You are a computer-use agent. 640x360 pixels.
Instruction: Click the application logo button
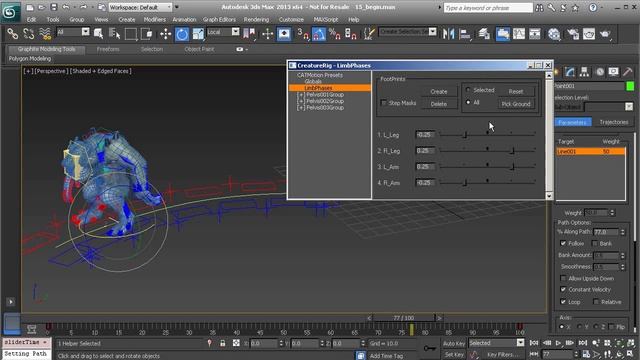click(x=10, y=11)
